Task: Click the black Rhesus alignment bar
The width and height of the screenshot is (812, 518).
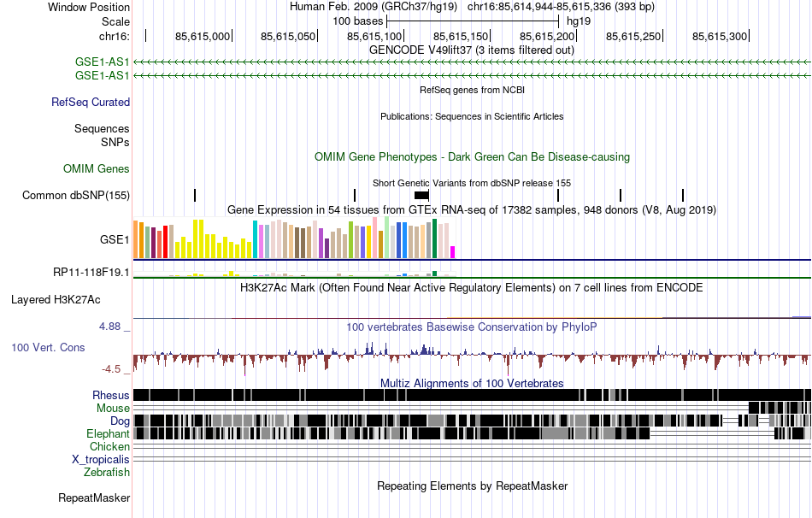Action: click(x=472, y=395)
